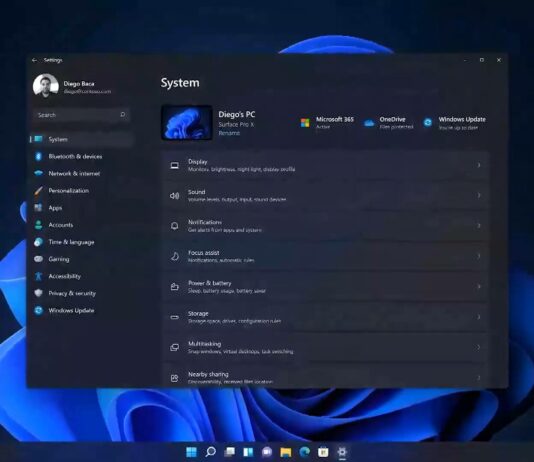Viewport: 534px width, 462px height.
Task: Open Search from the taskbar
Action: [x=210, y=452]
